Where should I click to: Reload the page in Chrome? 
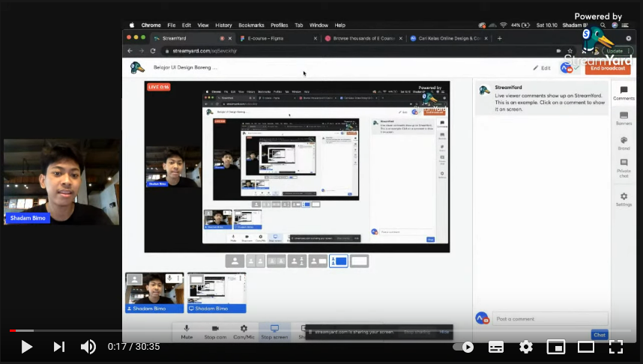click(x=153, y=51)
